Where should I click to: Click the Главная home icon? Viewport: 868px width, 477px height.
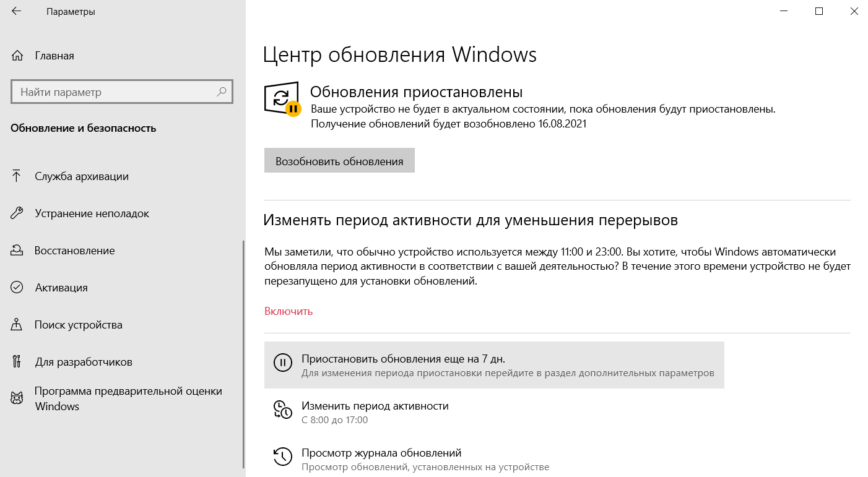17,56
